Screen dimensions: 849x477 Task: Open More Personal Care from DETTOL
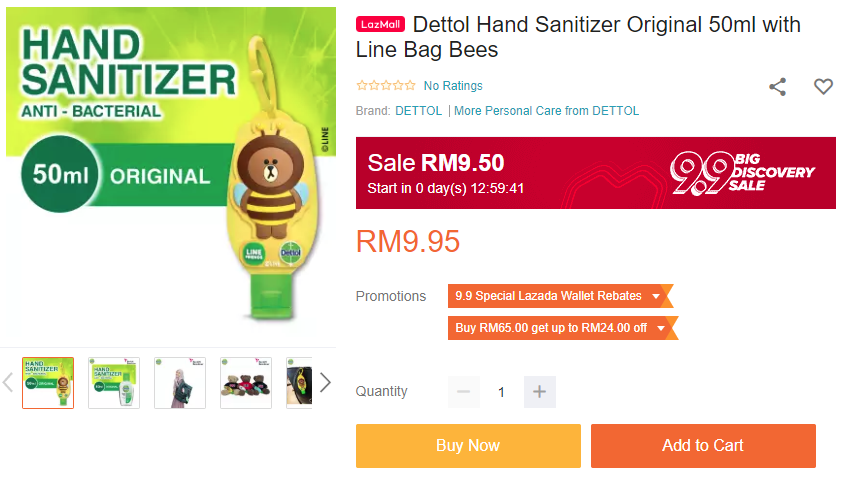point(546,110)
